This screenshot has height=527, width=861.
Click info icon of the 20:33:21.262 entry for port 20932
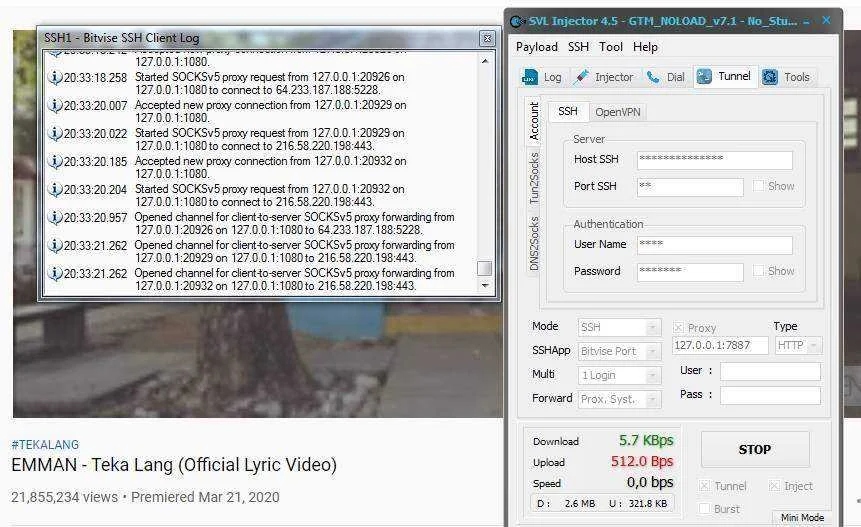(x=54, y=273)
